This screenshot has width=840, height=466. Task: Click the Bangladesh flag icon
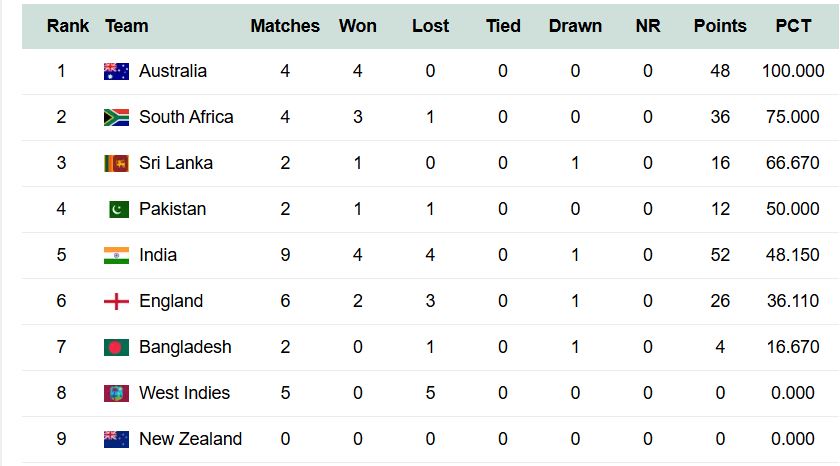[116, 347]
